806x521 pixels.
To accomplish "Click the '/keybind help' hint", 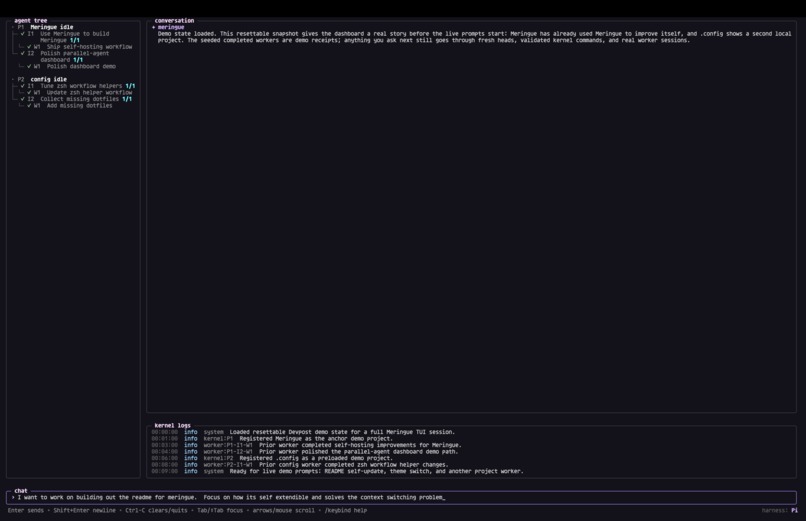I will pos(345,511).
